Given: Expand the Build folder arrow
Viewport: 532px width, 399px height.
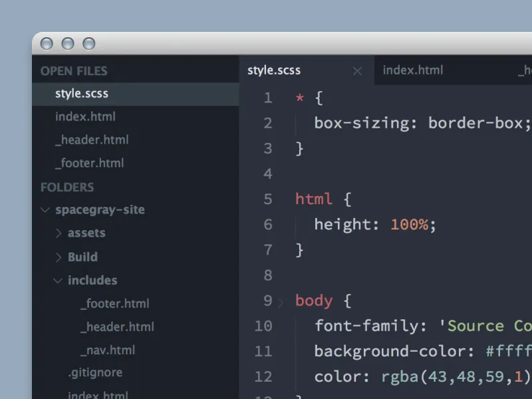Looking at the screenshot, I should click(x=59, y=257).
